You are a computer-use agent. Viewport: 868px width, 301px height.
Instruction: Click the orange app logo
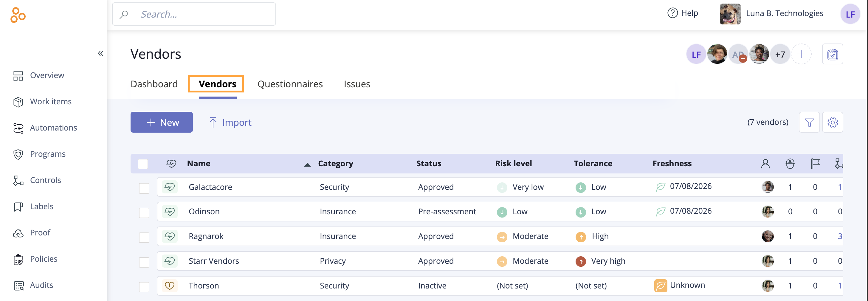tap(18, 15)
